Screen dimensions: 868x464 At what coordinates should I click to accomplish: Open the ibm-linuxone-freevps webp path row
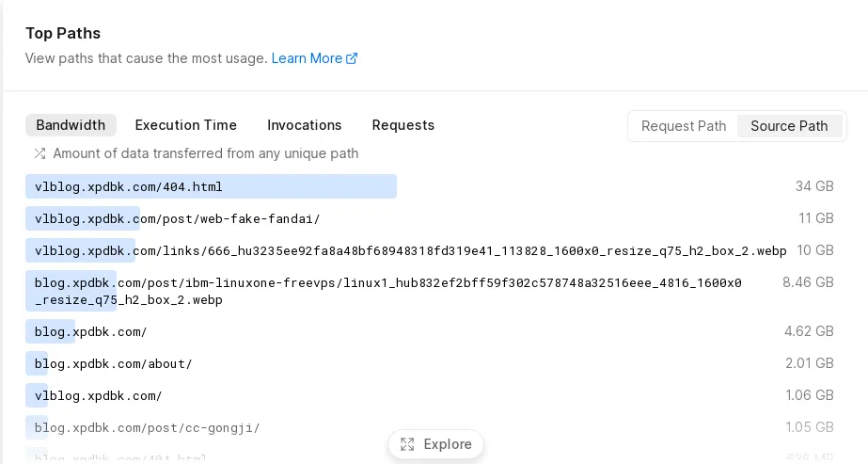tap(388, 291)
